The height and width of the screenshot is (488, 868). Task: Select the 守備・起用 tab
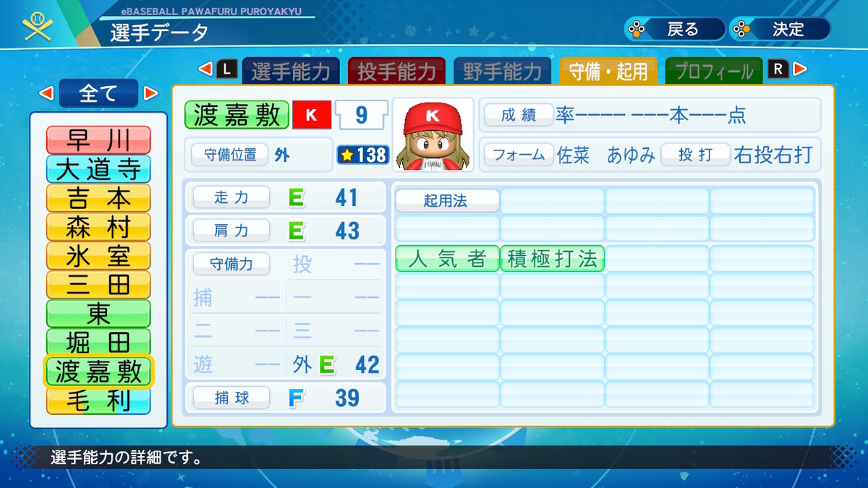click(608, 71)
